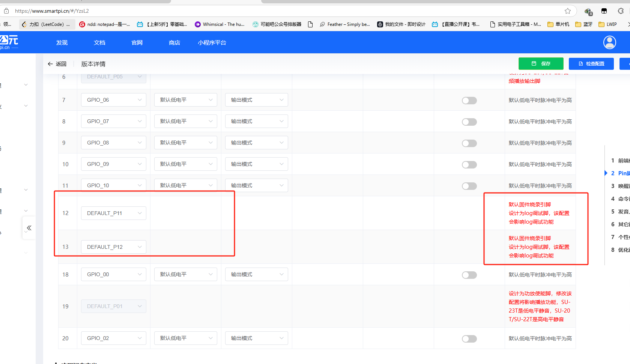630x364 pixels.
Task: Enable the switch for GPIO_09 row
Action: pos(469,165)
